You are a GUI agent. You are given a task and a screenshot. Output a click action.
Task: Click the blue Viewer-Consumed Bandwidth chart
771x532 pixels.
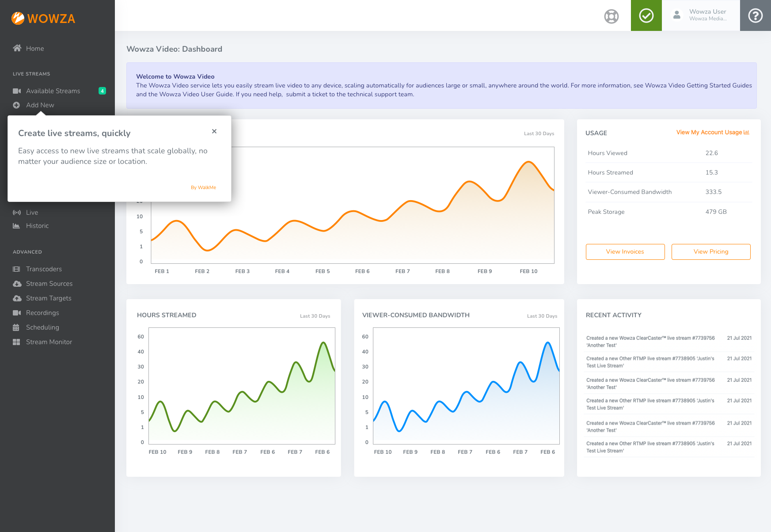point(466,386)
